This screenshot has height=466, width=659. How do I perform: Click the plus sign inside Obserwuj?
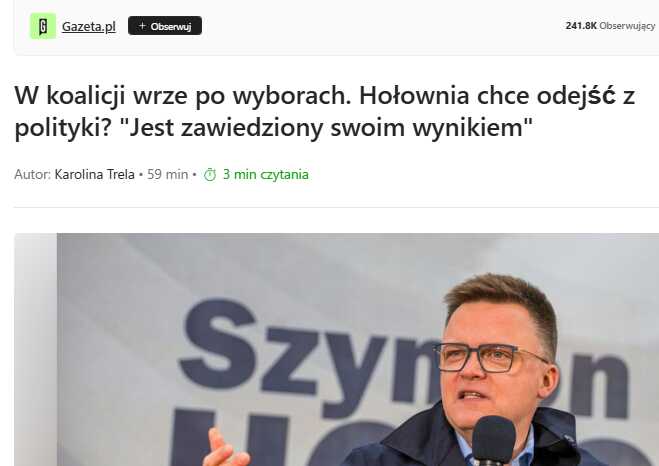point(142,26)
